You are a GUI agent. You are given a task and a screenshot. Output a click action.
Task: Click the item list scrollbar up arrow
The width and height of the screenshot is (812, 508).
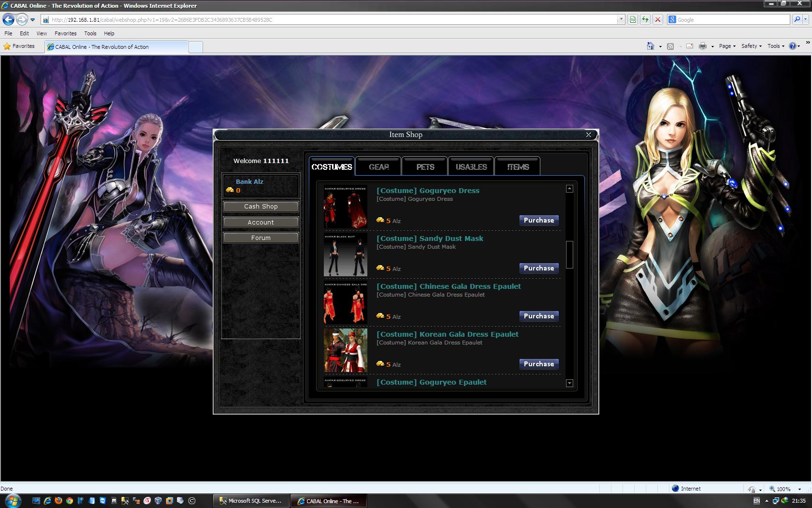(569, 189)
